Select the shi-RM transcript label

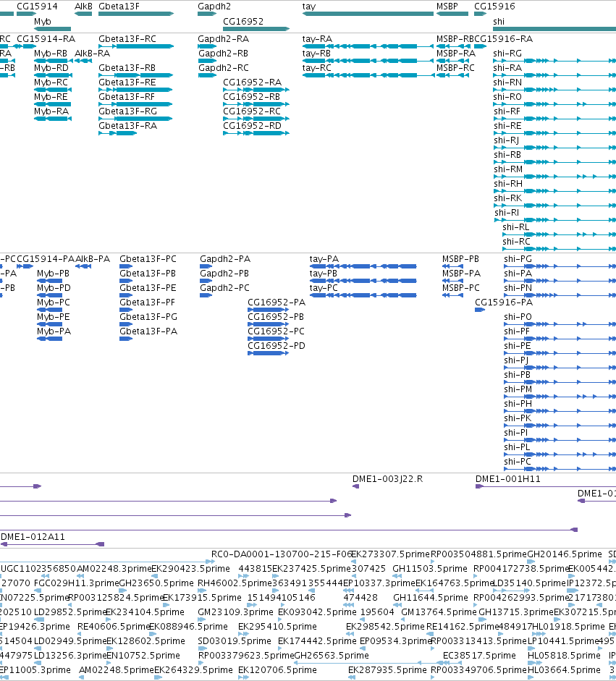(508, 169)
